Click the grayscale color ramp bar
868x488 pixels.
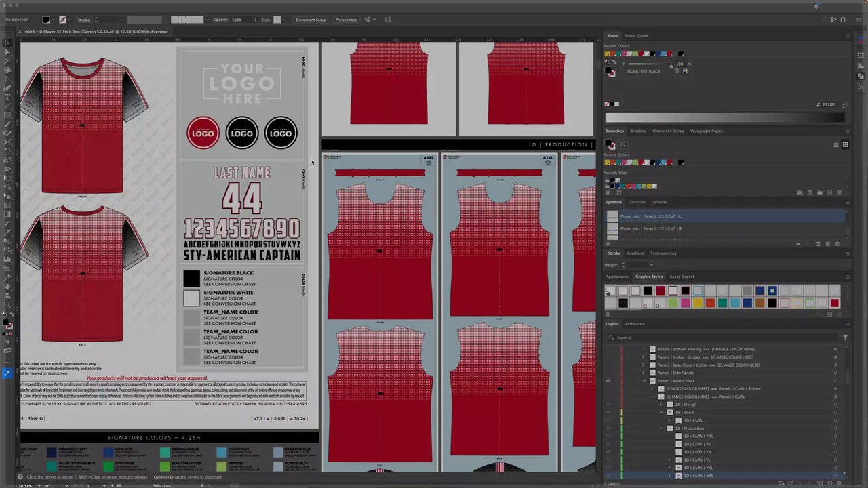(x=724, y=117)
